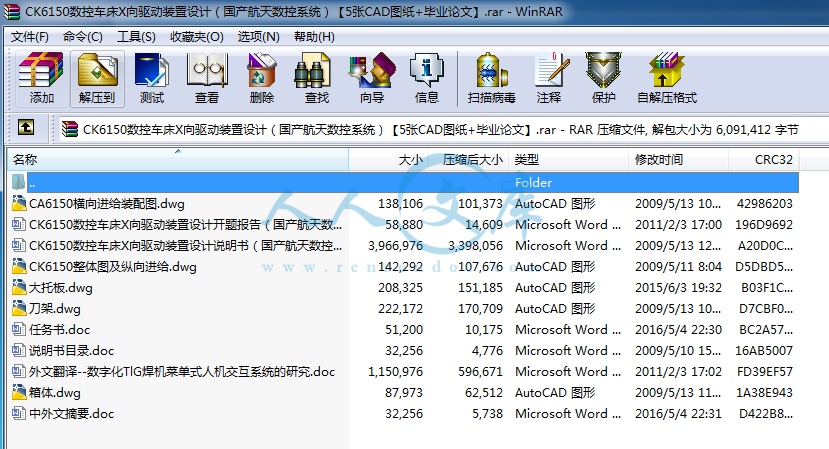Click CRC value 42986203
Image resolution: width=829 pixels, height=449 pixels.
[x=764, y=204]
